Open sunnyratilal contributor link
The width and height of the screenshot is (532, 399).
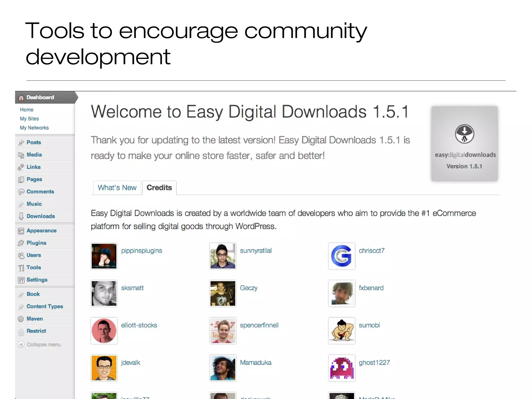(256, 251)
